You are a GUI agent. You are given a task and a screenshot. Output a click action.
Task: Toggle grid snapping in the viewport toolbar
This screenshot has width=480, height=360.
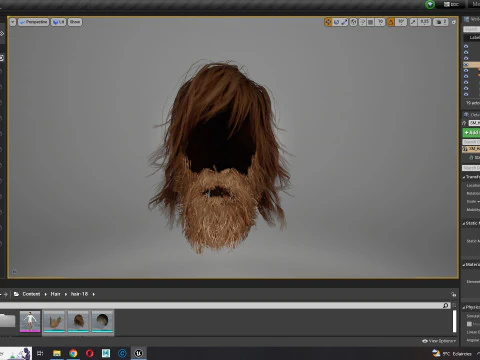(370, 22)
